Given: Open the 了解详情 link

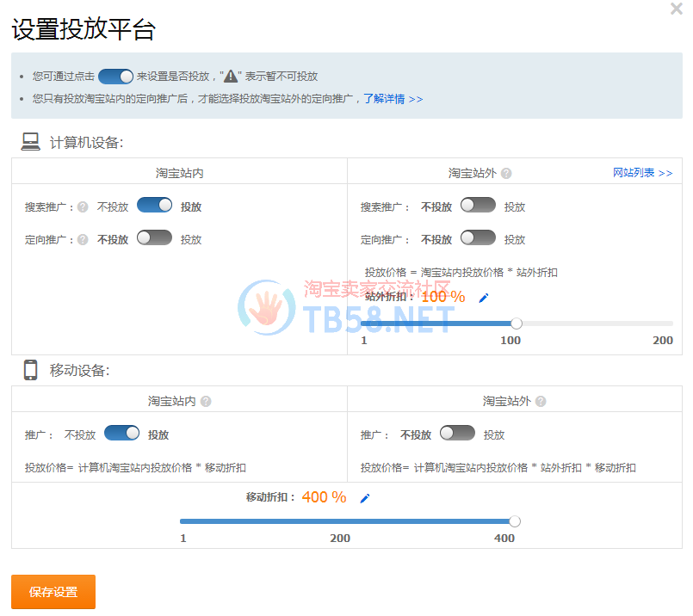Looking at the screenshot, I should (393, 99).
